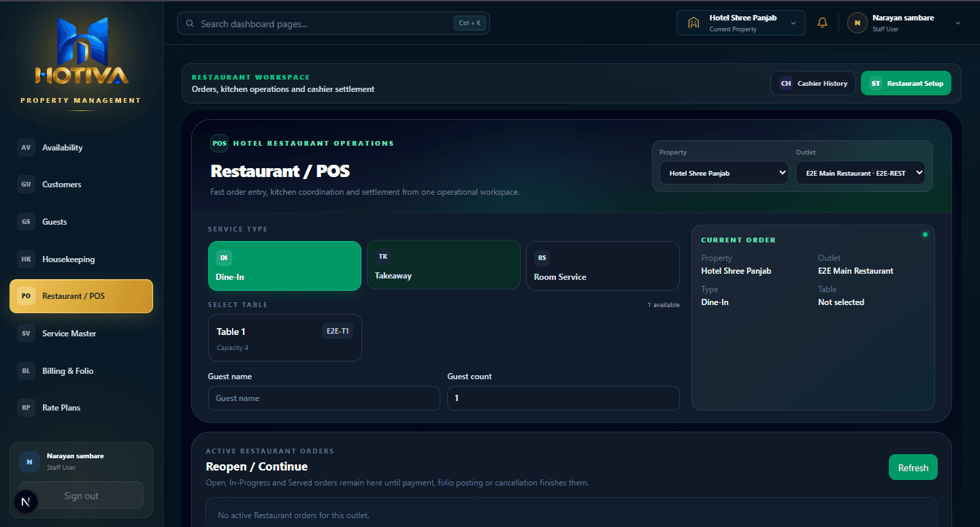Click the N avatar in sidebar user card
The image size is (980, 527).
(x=29, y=462)
